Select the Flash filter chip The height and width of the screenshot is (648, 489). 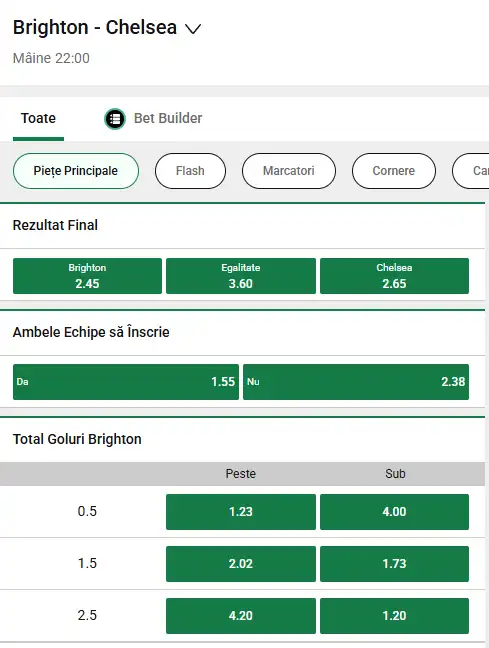[x=190, y=171]
